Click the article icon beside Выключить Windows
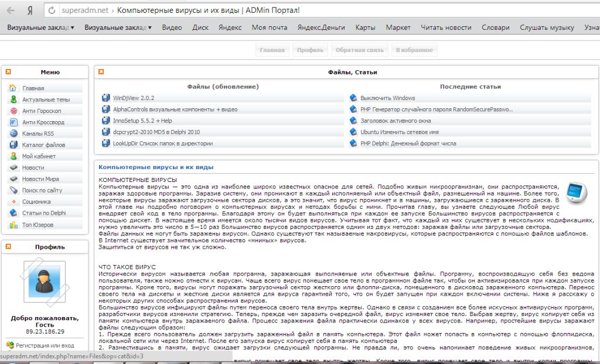 (x=353, y=98)
